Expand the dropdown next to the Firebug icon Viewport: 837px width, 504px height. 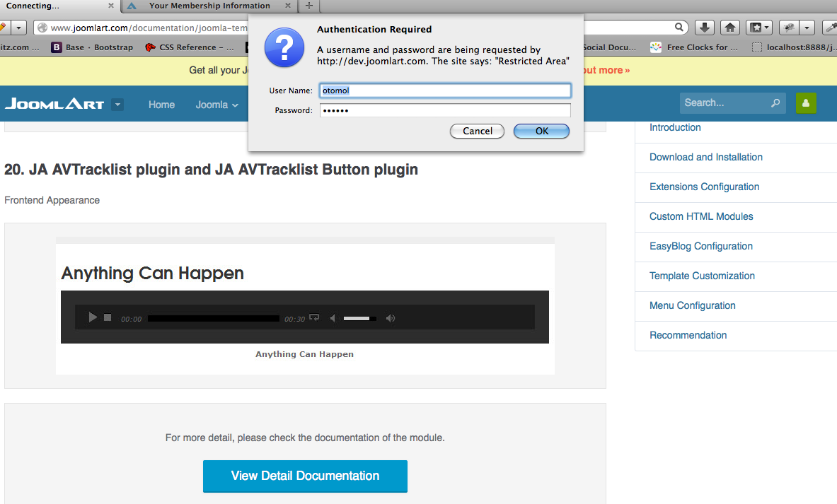807,26
